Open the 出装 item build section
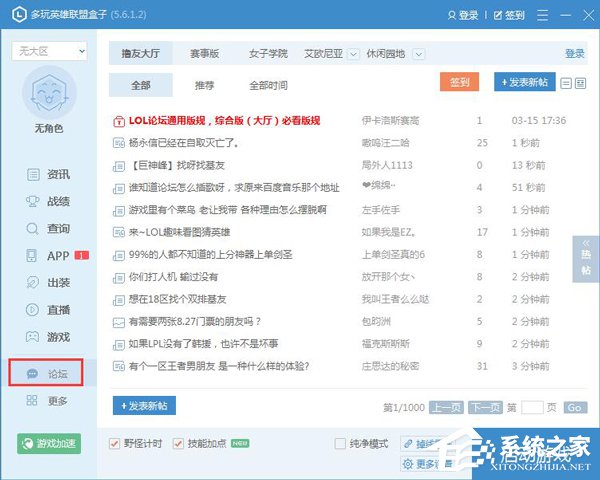600x480 pixels. (x=48, y=283)
